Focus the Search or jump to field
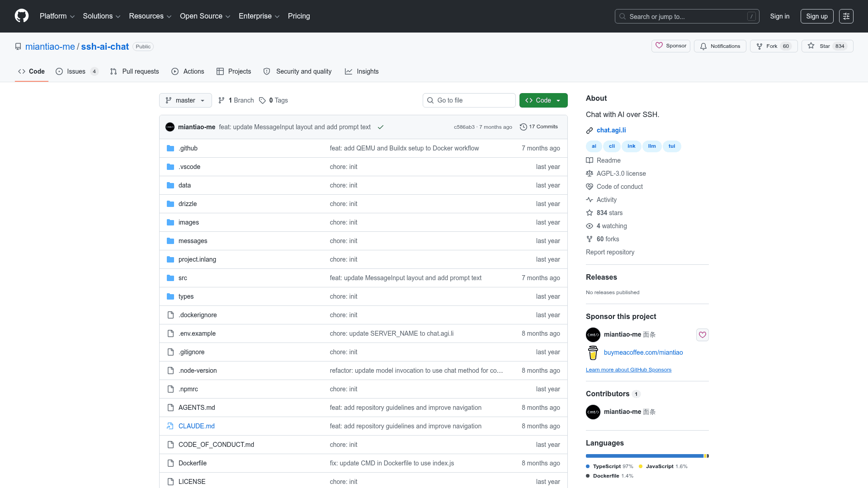Screen dimensions: 868x488 click(x=687, y=16)
